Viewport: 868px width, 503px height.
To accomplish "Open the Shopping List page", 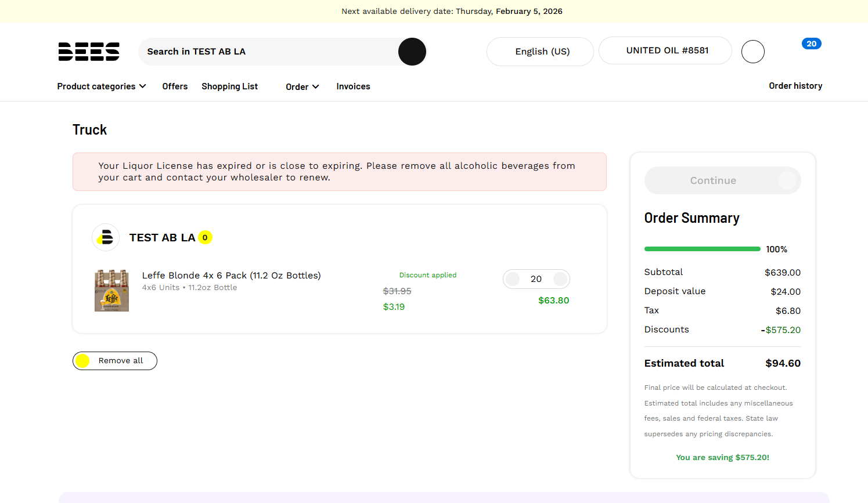I will (x=229, y=86).
